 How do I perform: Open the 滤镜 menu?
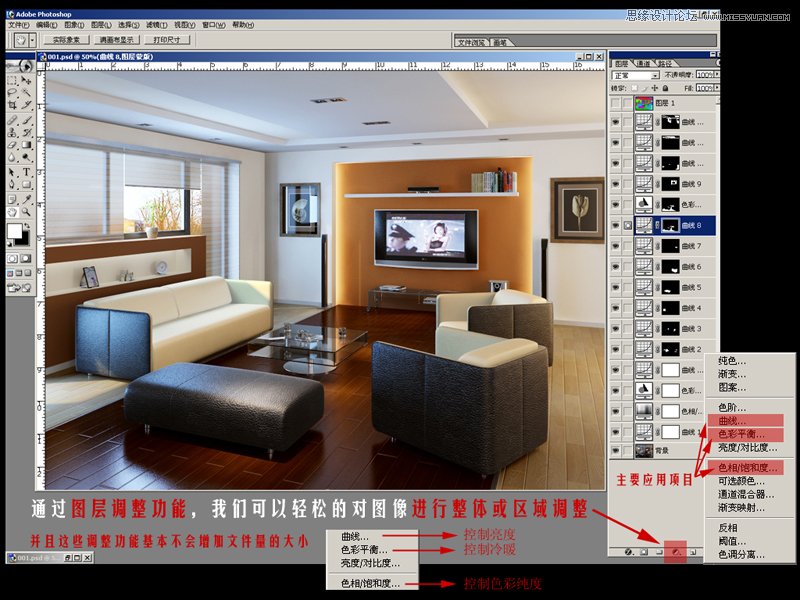tap(155, 25)
